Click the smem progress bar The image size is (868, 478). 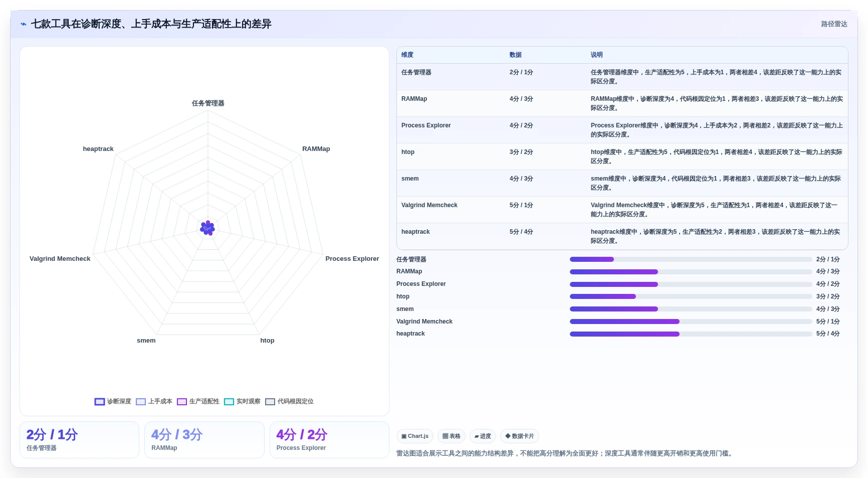click(x=691, y=309)
